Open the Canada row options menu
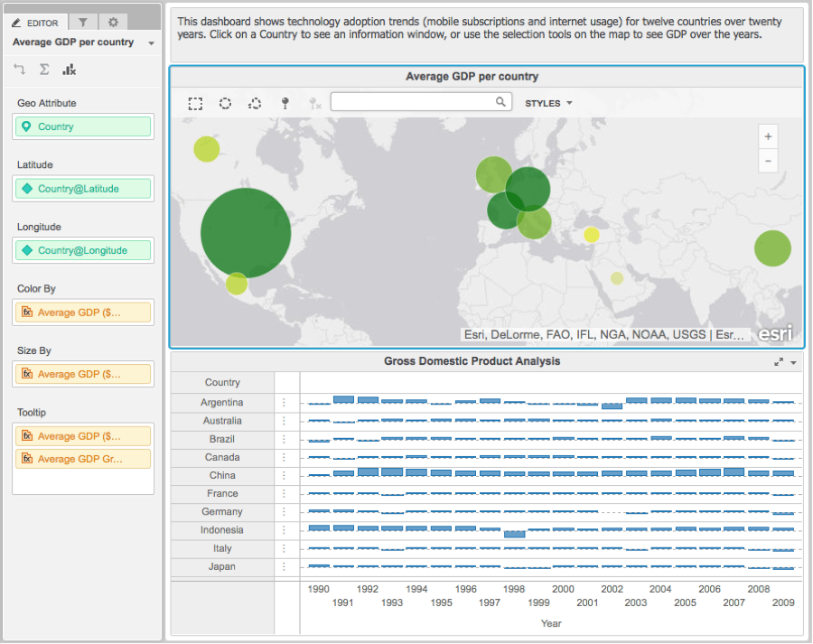 (x=284, y=457)
